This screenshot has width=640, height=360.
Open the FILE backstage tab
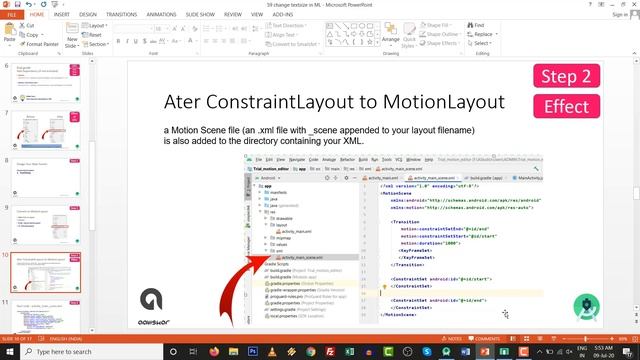[x=12, y=15]
